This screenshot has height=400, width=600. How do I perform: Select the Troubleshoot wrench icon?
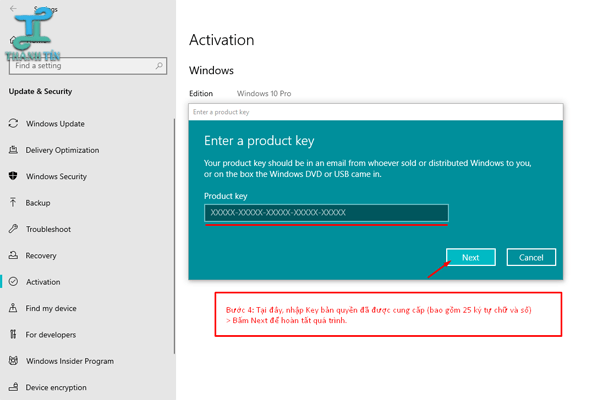(x=13, y=229)
